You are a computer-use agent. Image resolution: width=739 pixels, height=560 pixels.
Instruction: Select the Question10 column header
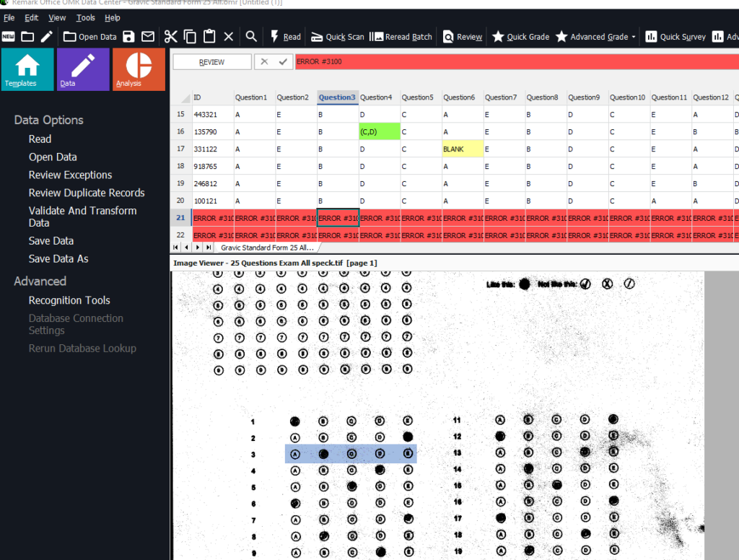point(629,97)
